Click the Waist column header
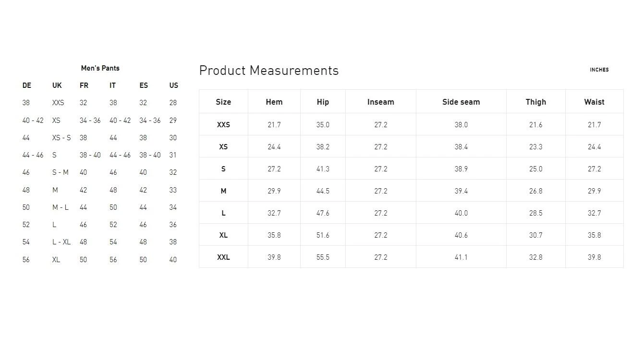 coord(594,102)
